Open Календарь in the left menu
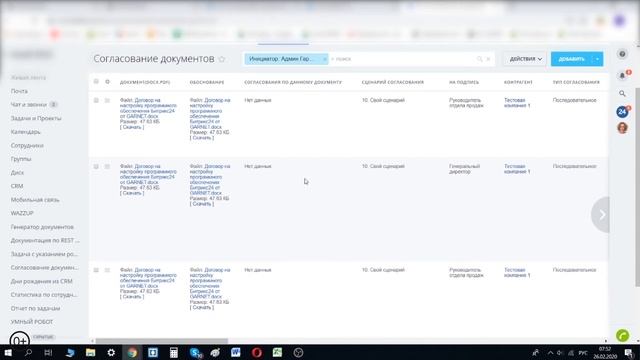The width and height of the screenshot is (640, 360). coord(25,132)
